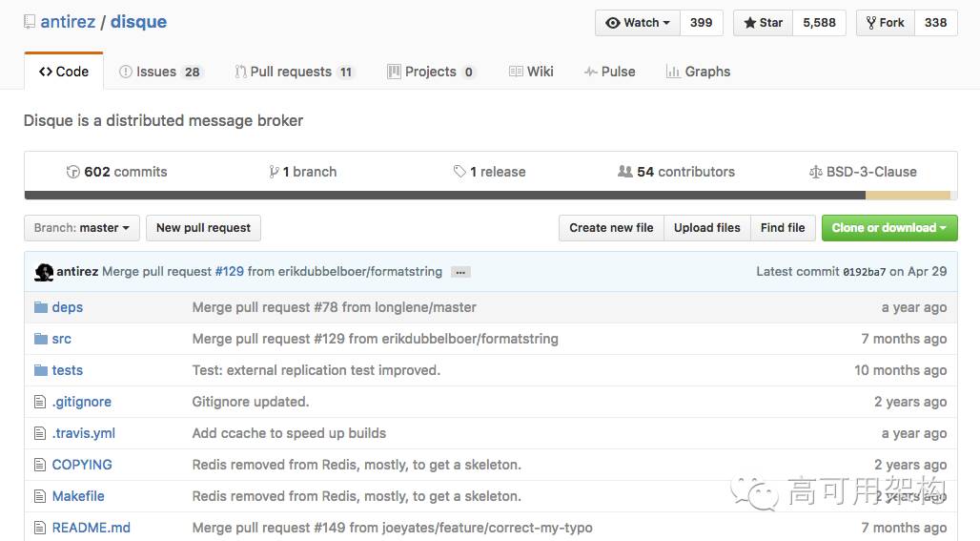
Task: Open the README.md file
Action: [92, 528]
